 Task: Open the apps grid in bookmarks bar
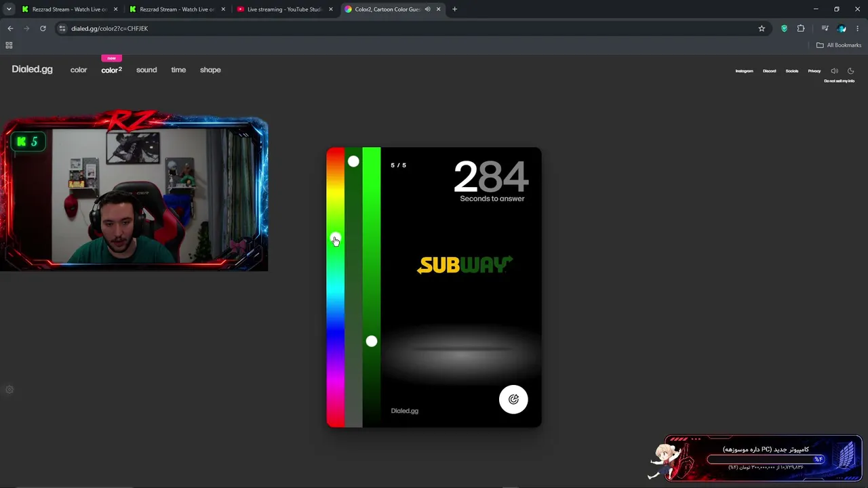point(9,45)
